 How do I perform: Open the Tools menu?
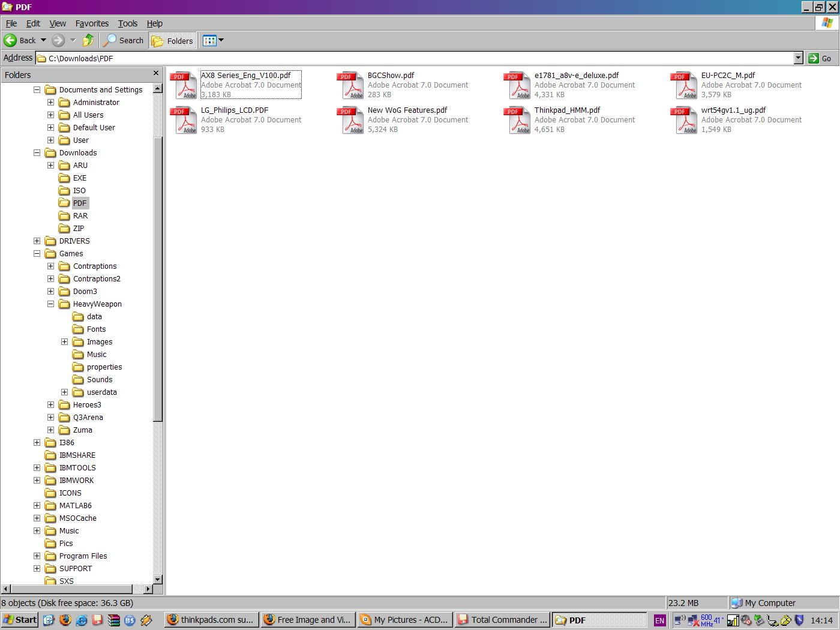(x=128, y=23)
